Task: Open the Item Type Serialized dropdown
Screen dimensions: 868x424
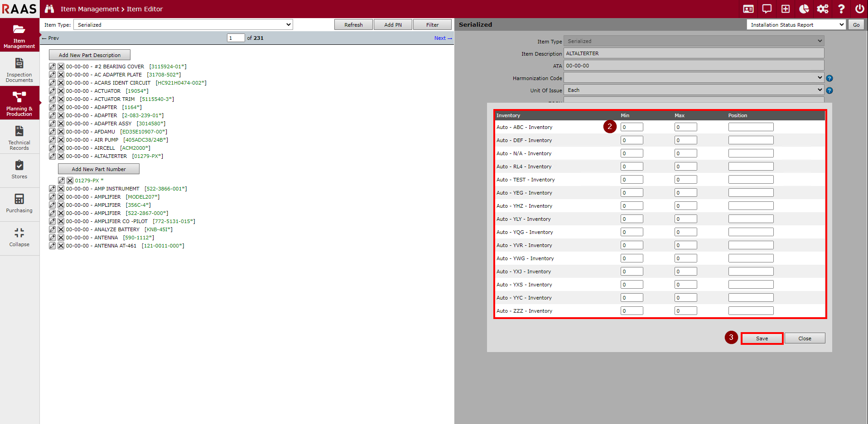Action: pyautogui.click(x=183, y=25)
